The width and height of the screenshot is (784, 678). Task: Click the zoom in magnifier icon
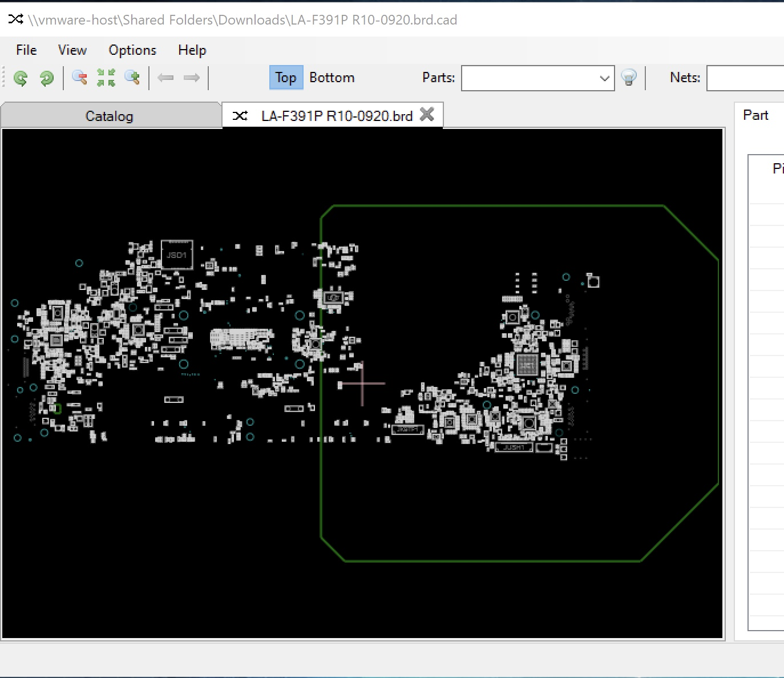click(132, 78)
